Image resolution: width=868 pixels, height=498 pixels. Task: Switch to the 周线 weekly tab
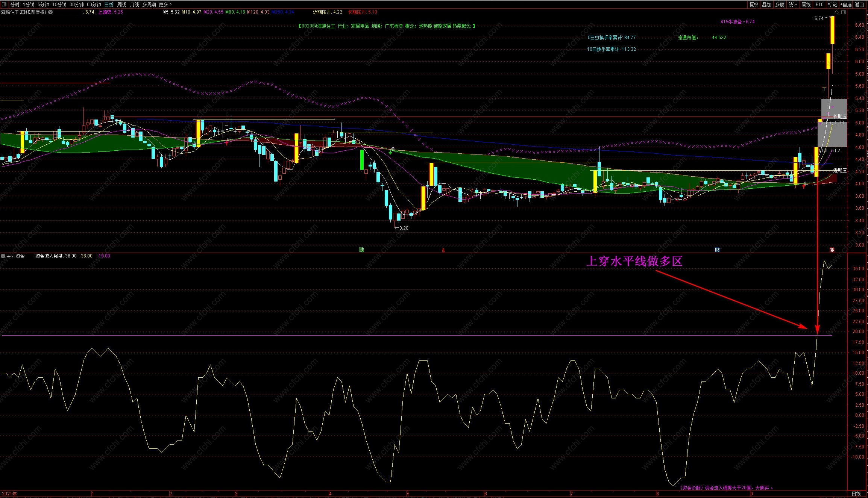(x=122, y=5)
